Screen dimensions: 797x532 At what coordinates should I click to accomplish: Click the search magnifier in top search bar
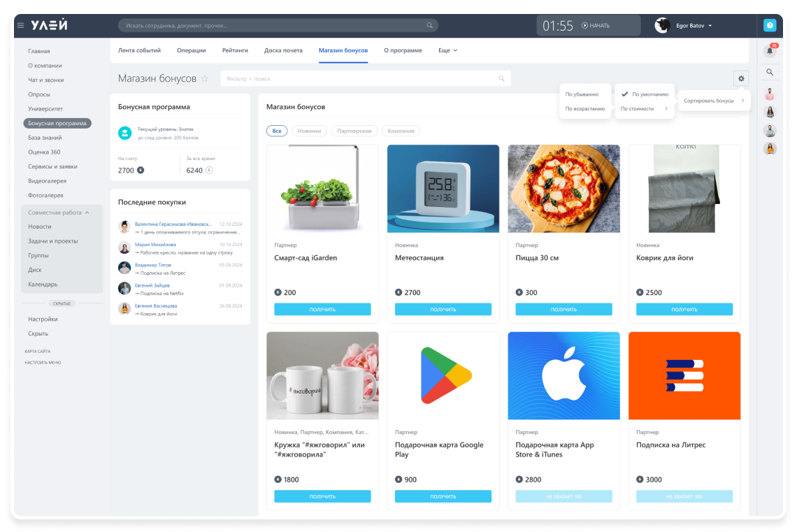429,25
